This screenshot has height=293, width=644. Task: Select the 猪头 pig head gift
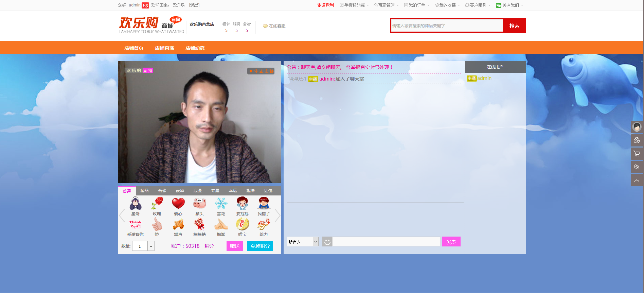[200, 204]
